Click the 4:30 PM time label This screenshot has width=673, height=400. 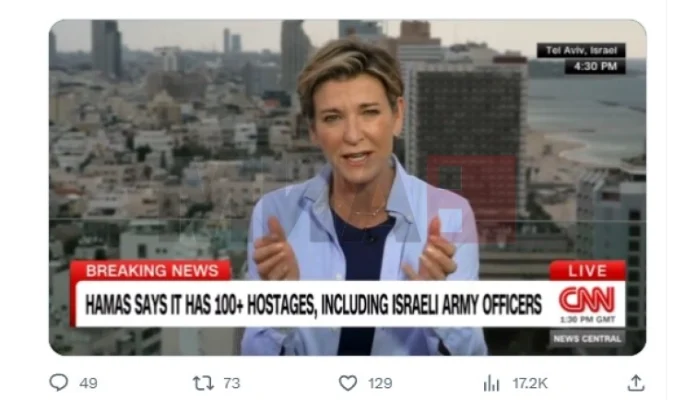pyautogui.click(x=595, y=67)
